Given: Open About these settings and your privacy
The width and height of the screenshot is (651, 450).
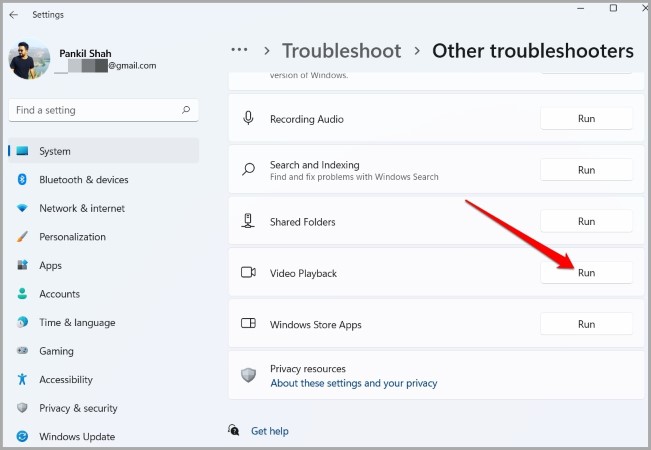Looking at the screenshot, I should coord(354,383).
